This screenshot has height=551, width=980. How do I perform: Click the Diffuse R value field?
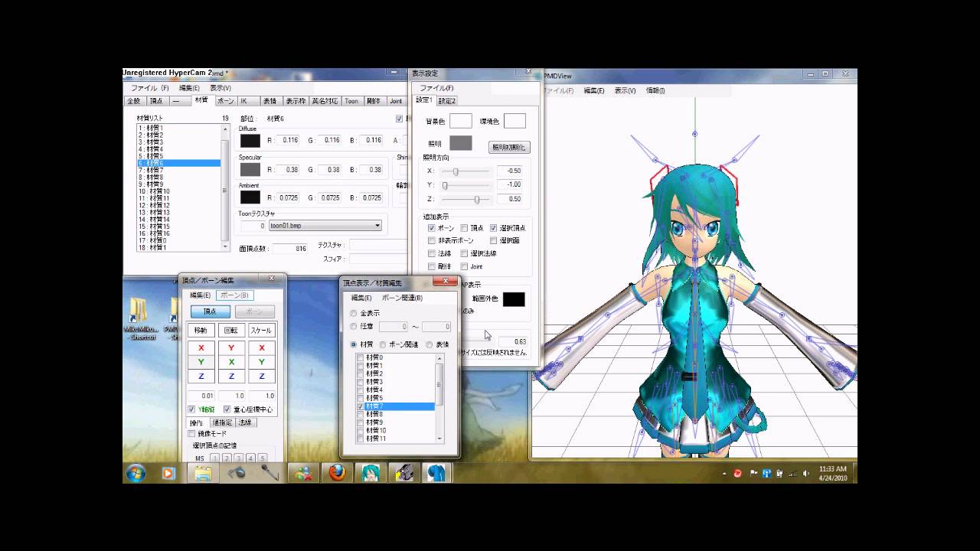(287, 140)
